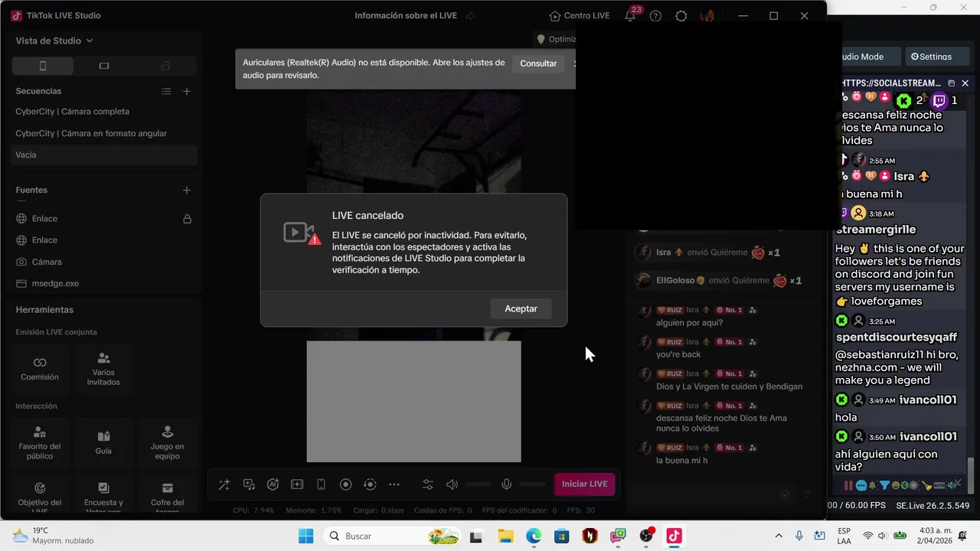The image size is (980, 551).
Task: Click chat message 'alguien por aquí?'
Action: coord(689,323)
